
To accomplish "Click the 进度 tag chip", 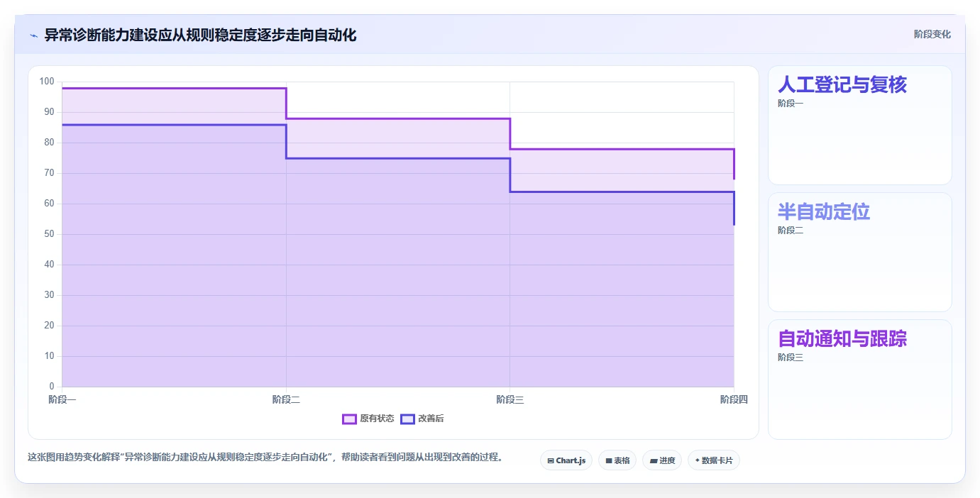I will [662, 460].
